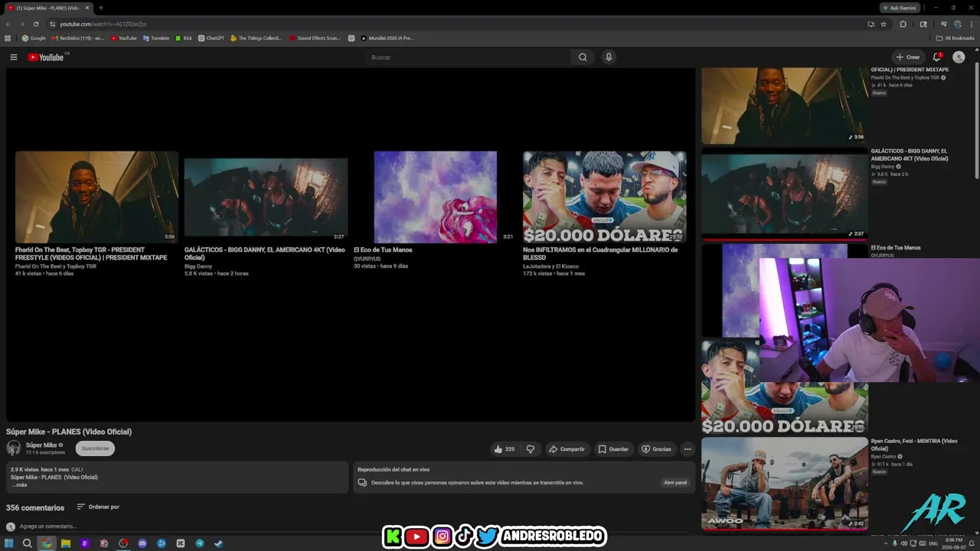
Task: Click the Guardar save button
Action: coord(613,449)
